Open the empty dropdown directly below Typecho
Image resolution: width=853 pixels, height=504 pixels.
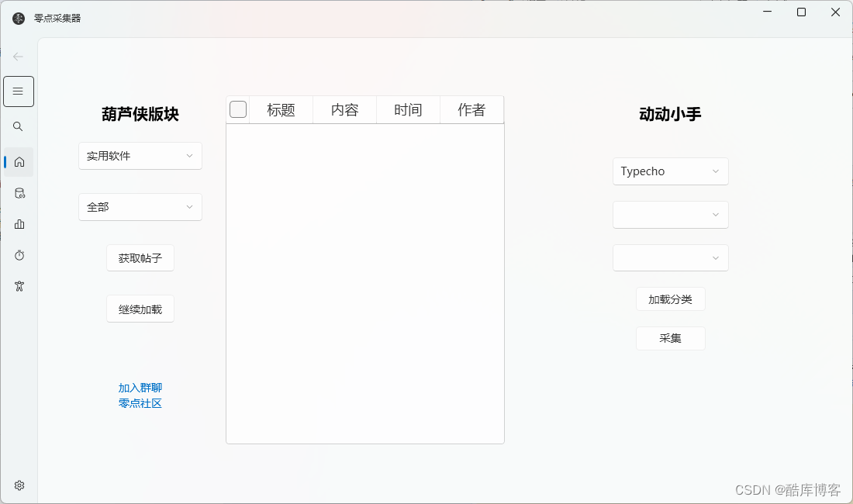point(670,215)
